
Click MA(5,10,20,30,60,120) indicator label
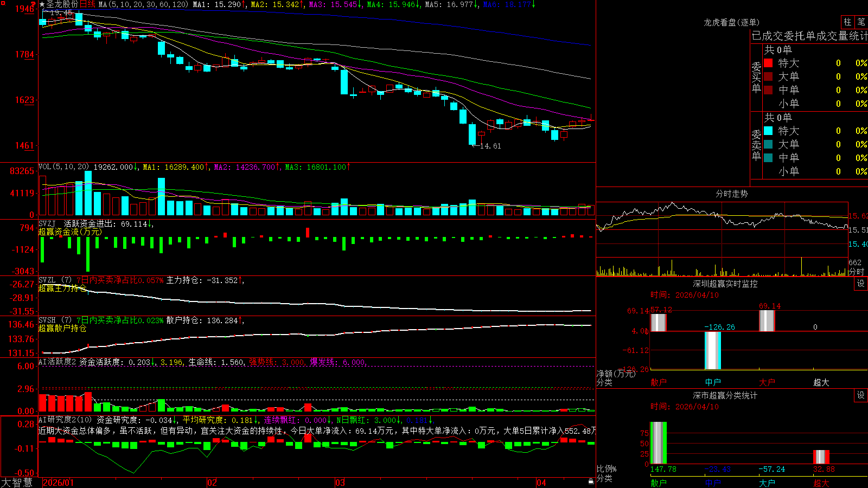tap(143, 4)
